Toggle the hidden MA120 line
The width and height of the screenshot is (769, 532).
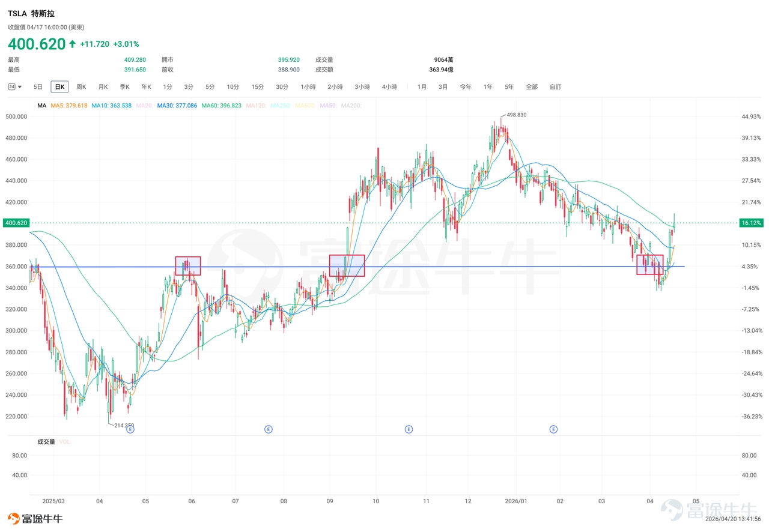point(256,106)
